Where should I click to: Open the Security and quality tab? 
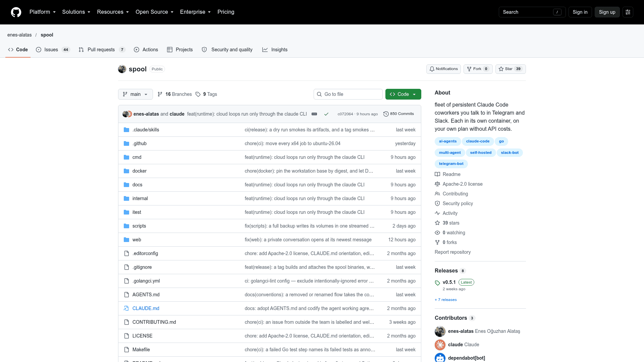point(227,50)
